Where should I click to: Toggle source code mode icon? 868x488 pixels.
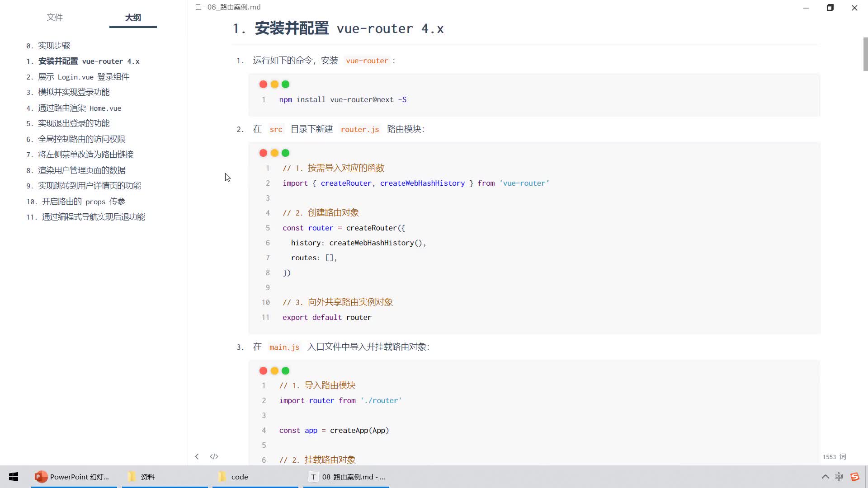[x=214, y=456]
